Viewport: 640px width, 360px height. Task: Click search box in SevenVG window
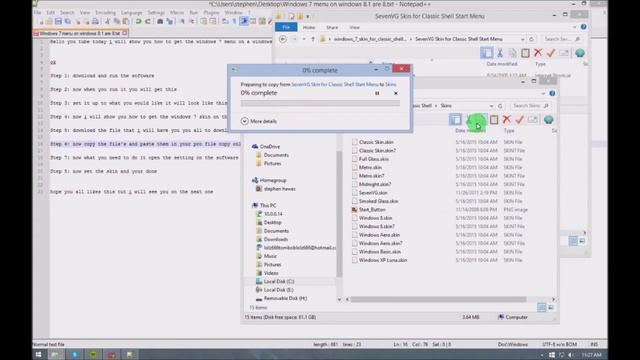pos(562,39)
